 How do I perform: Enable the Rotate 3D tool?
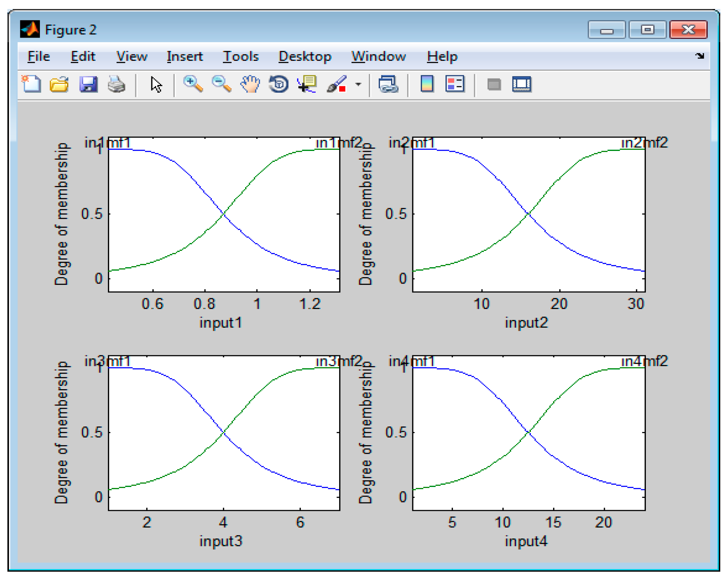coord(279,84)
